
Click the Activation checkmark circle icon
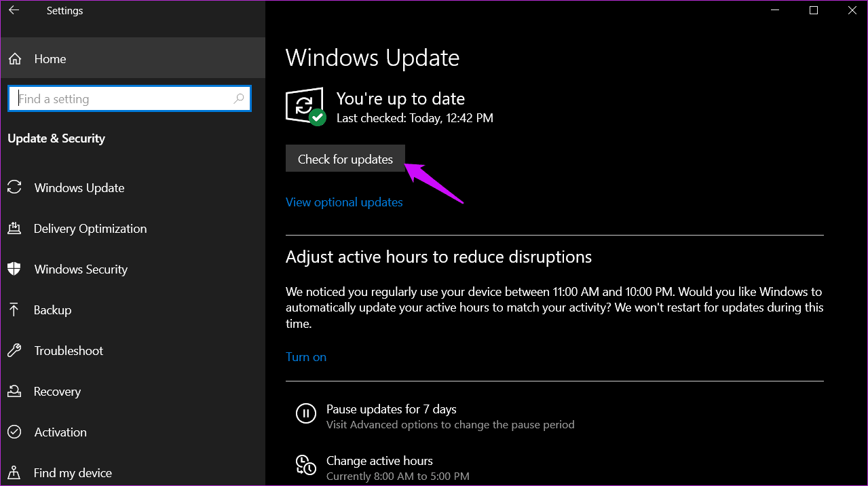(14, 432)
